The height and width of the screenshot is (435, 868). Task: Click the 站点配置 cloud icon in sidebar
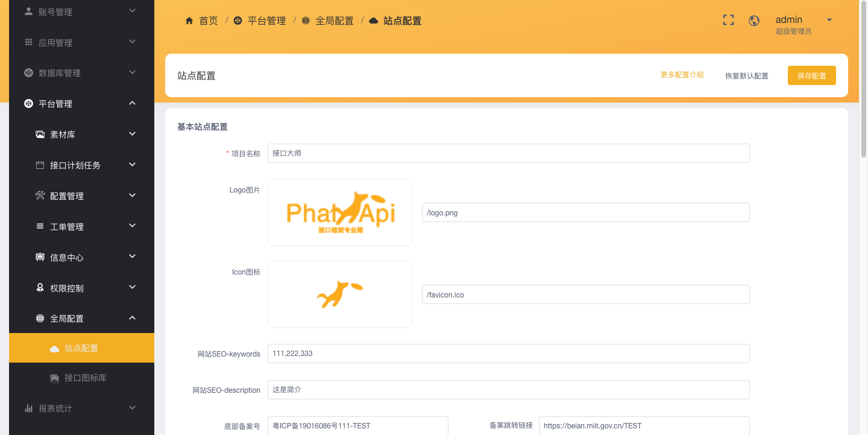54,349
